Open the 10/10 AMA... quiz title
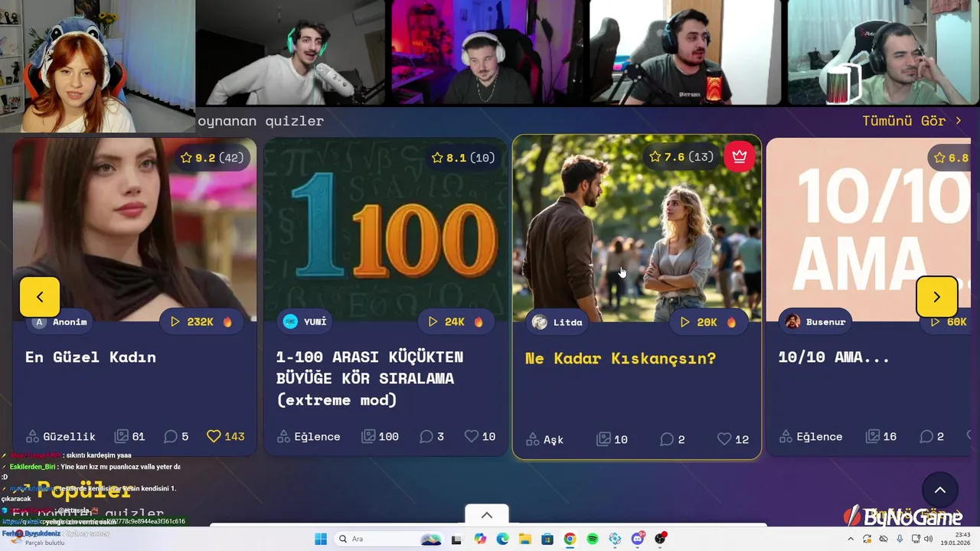Viewport: 980px width, 551px height. click(834, 357)
